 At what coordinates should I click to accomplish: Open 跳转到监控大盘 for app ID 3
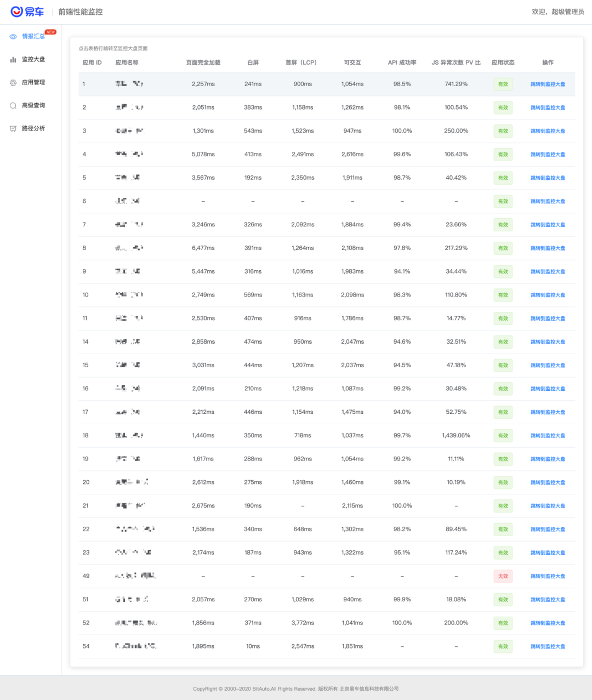[x=548, y=131]
